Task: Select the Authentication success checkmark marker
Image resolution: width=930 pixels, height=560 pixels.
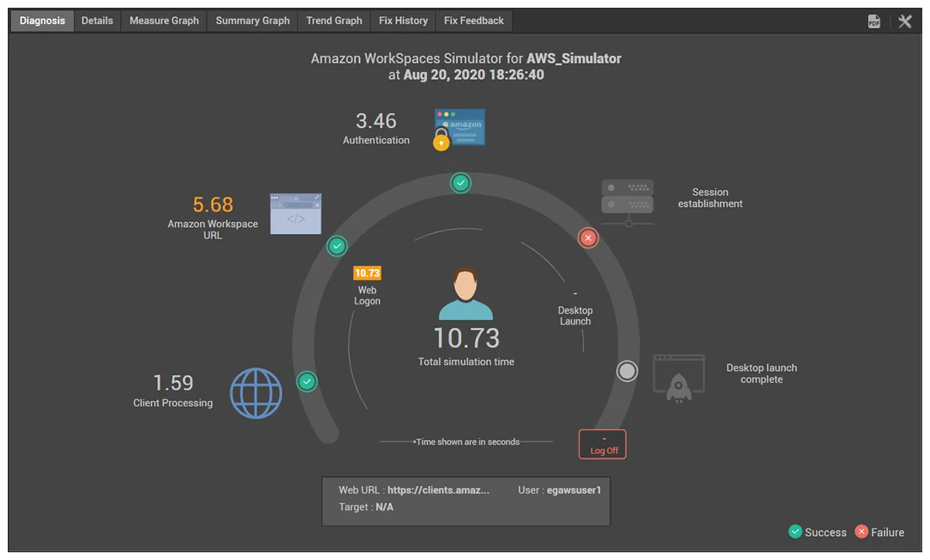Action: tap(460, 183)
